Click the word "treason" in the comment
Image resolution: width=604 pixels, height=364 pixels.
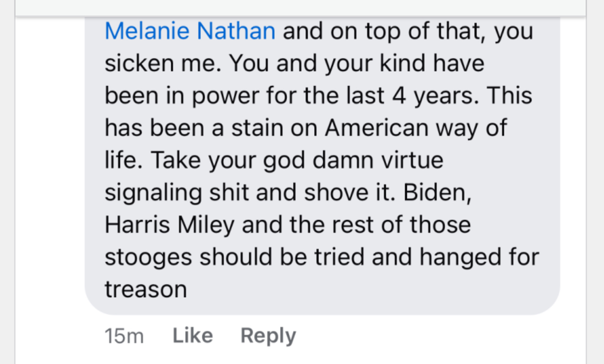pos(145,289)
